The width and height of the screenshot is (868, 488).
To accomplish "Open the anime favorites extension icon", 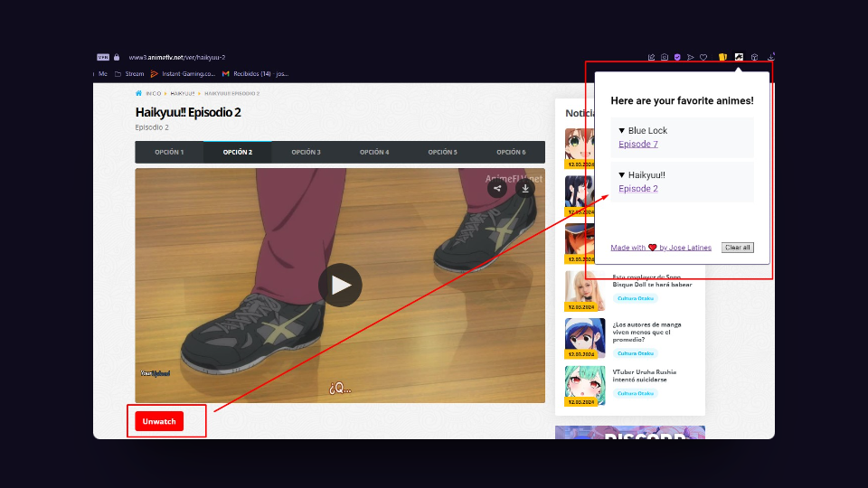I will tap(739, 57).
